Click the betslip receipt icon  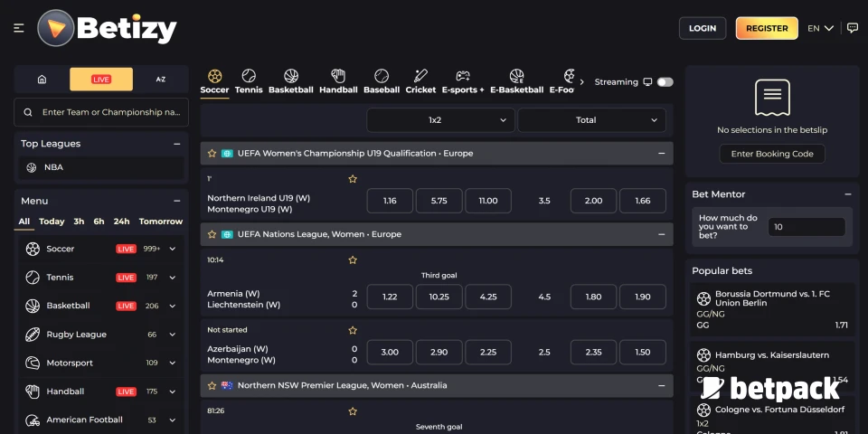772,98
